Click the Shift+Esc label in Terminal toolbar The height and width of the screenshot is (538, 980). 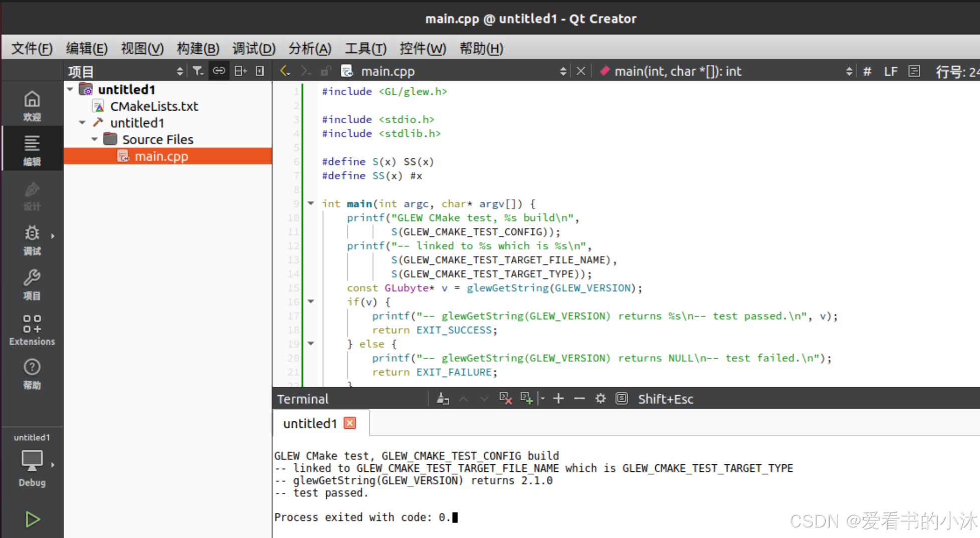click(666, 399)
